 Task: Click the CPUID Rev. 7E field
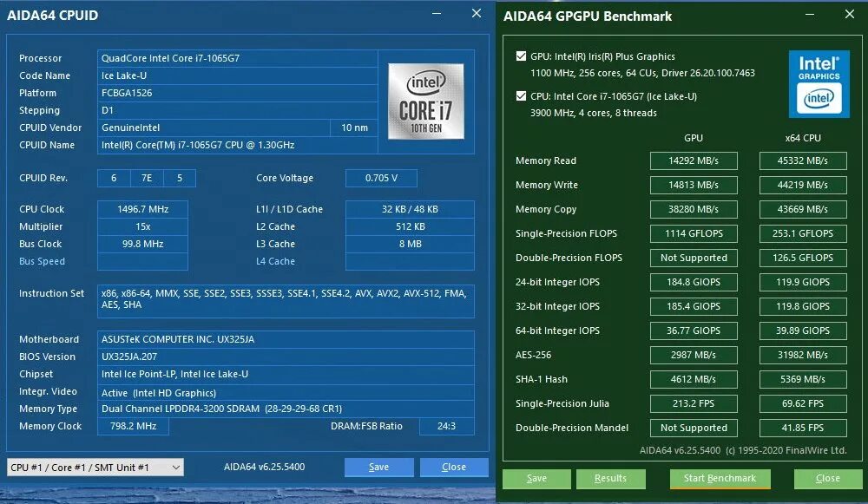pos(147,178)
